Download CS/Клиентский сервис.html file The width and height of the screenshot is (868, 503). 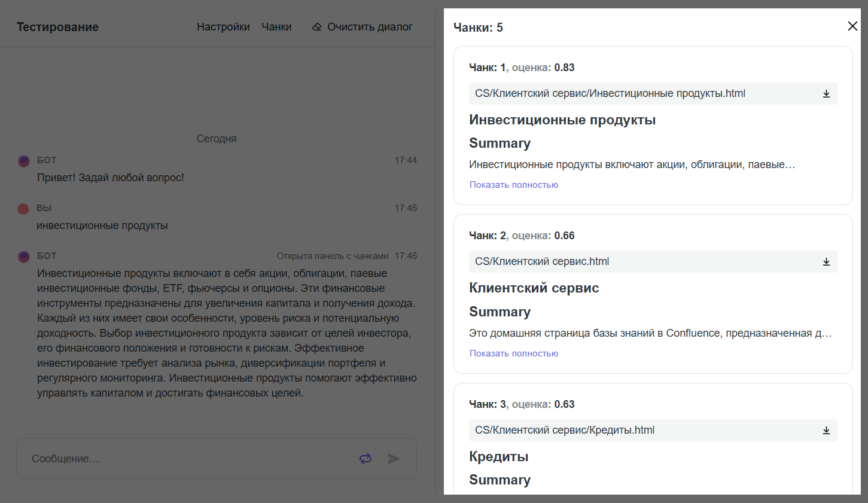pyautogui.click(x=826, y=262)
